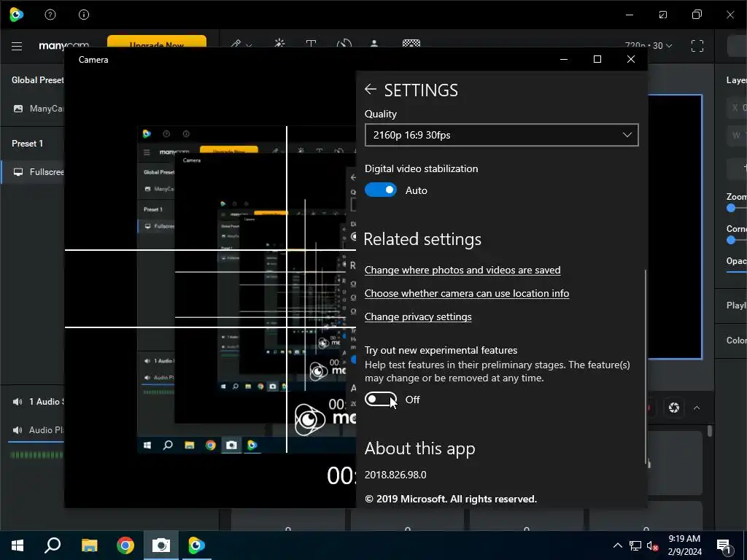Open taskbar Search
Image resolution: width=747 pixels, height=560 pixels.
point(53,545)
